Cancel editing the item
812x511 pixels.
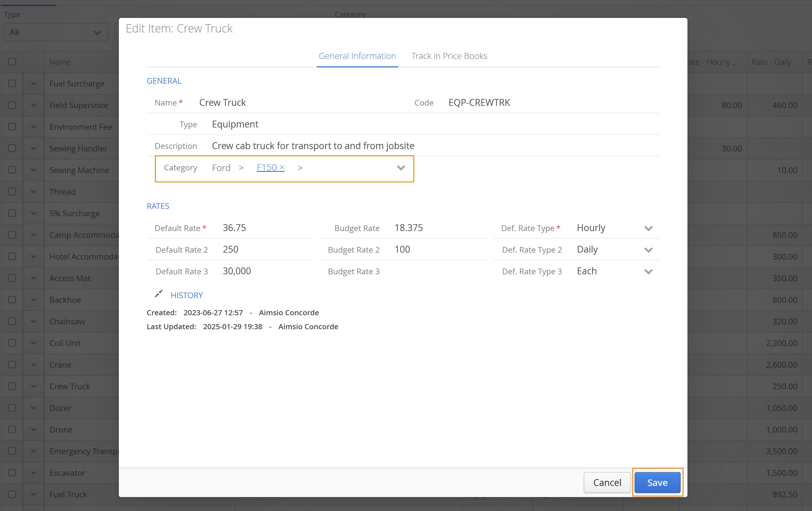[607, 482]
